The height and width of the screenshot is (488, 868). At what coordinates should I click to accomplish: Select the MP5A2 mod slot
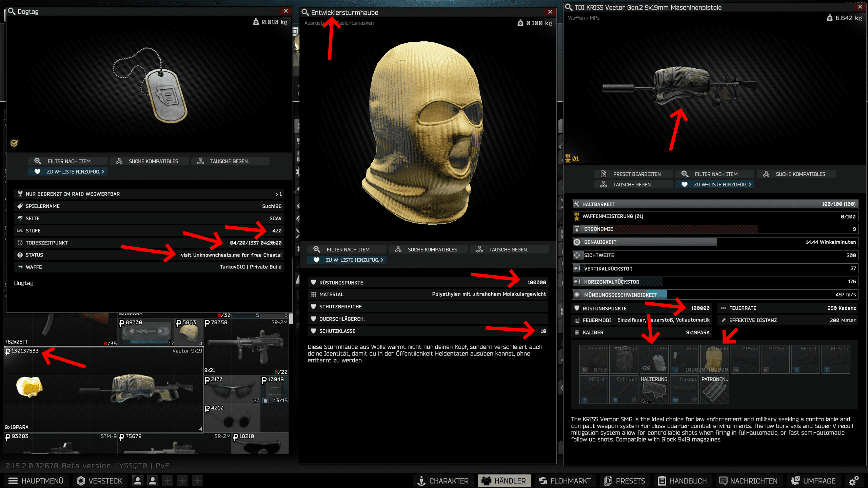point(745,359)
